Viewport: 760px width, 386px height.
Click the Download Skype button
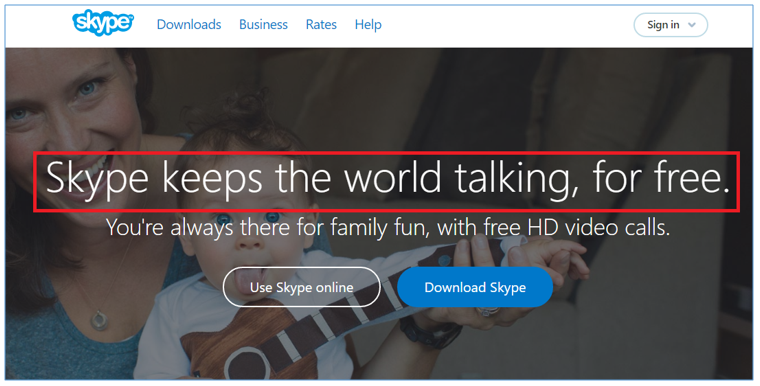pyautogui.click(x=475, y=287)
